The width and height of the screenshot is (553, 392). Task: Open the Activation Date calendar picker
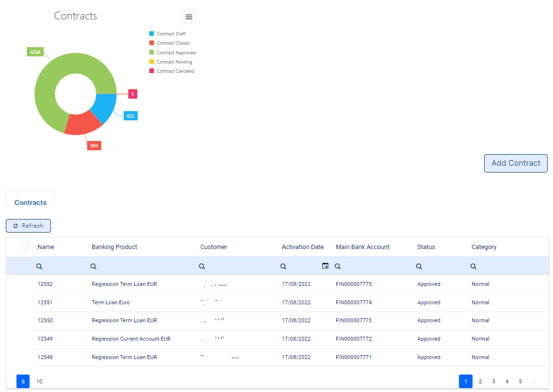[x=325, y=266]
